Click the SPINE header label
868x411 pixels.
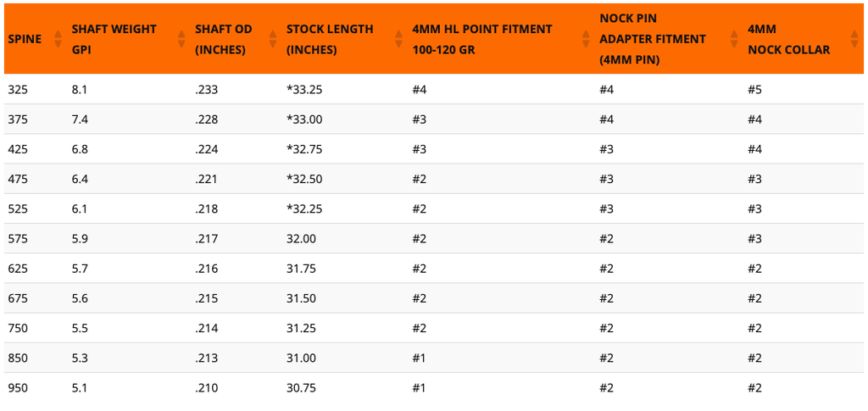25,39
